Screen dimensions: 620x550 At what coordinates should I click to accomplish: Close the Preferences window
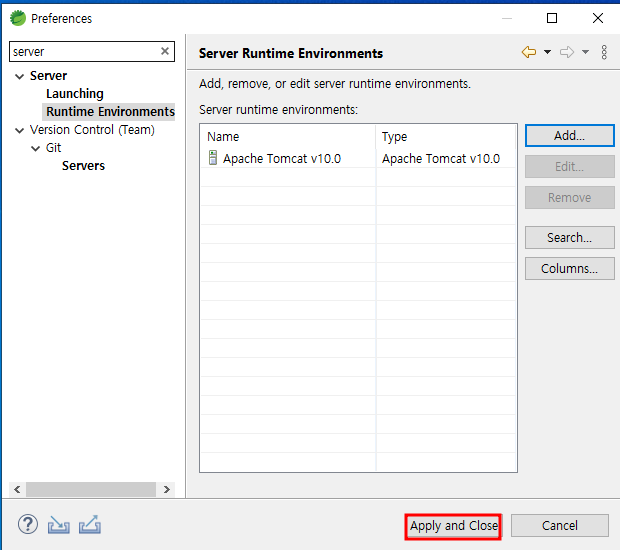coord(598,18)
